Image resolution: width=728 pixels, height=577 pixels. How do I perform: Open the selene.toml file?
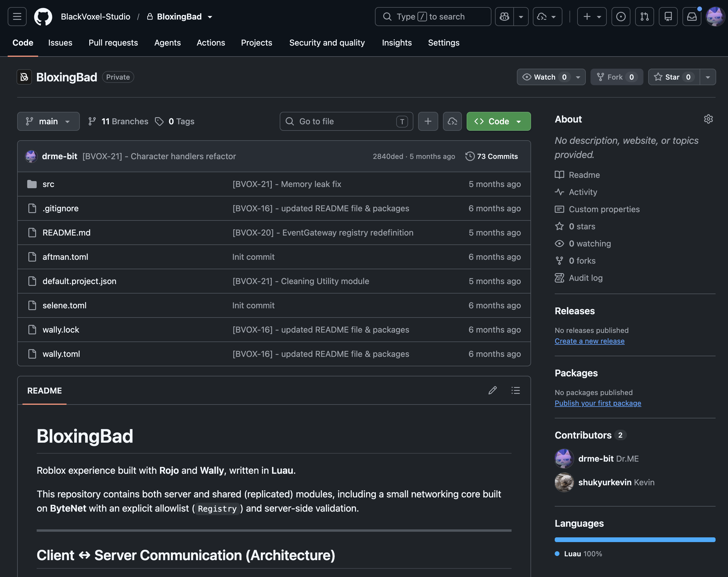tap(64, 305)
